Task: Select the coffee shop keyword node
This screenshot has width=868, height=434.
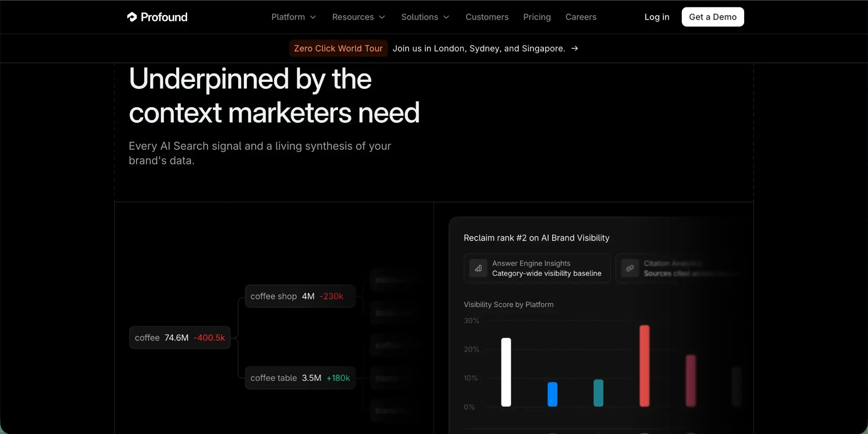Action: pos(300,296)
